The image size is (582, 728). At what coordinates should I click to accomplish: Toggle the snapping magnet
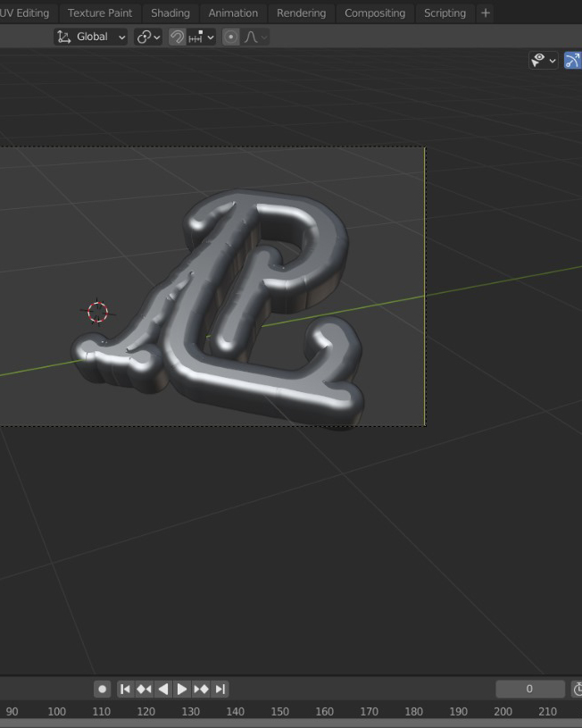click(x=178, y=37)
